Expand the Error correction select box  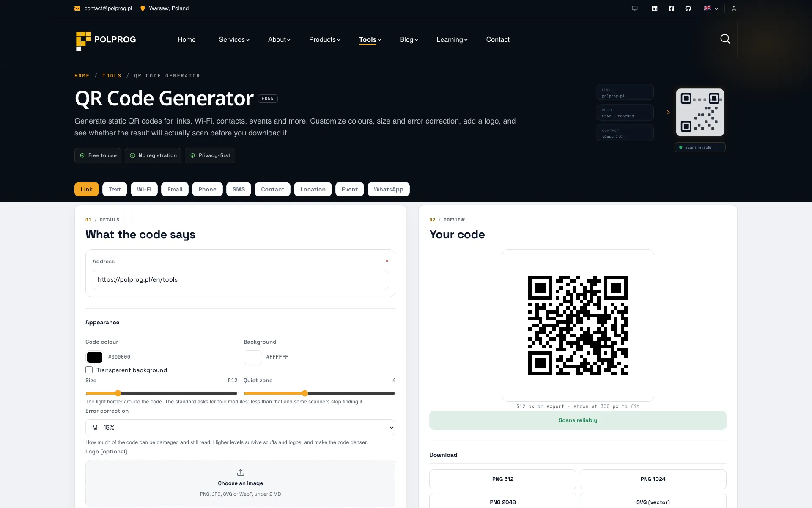[x=240, y=428]
